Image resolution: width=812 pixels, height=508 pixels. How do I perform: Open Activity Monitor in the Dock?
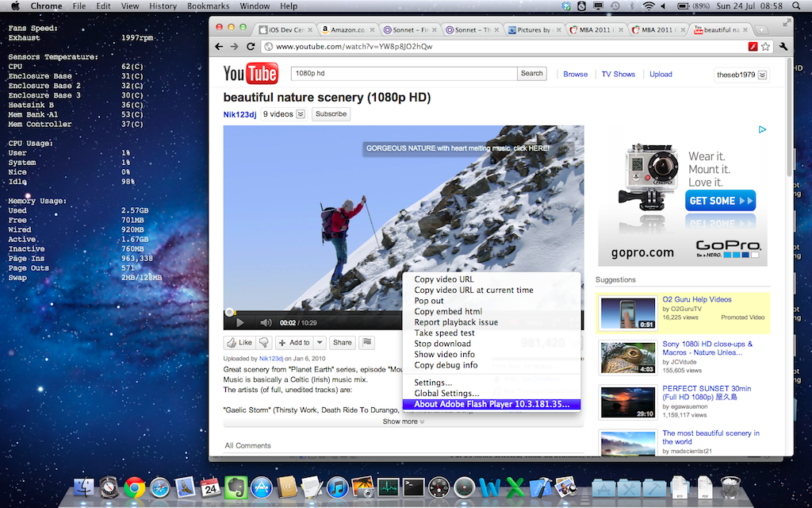388,488
